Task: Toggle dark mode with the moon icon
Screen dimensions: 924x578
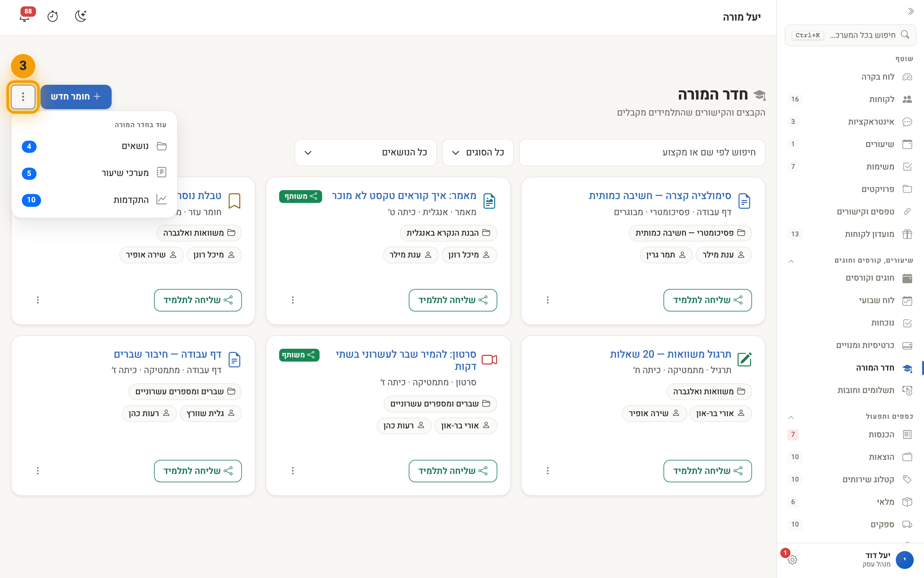Action: (81, 16)
